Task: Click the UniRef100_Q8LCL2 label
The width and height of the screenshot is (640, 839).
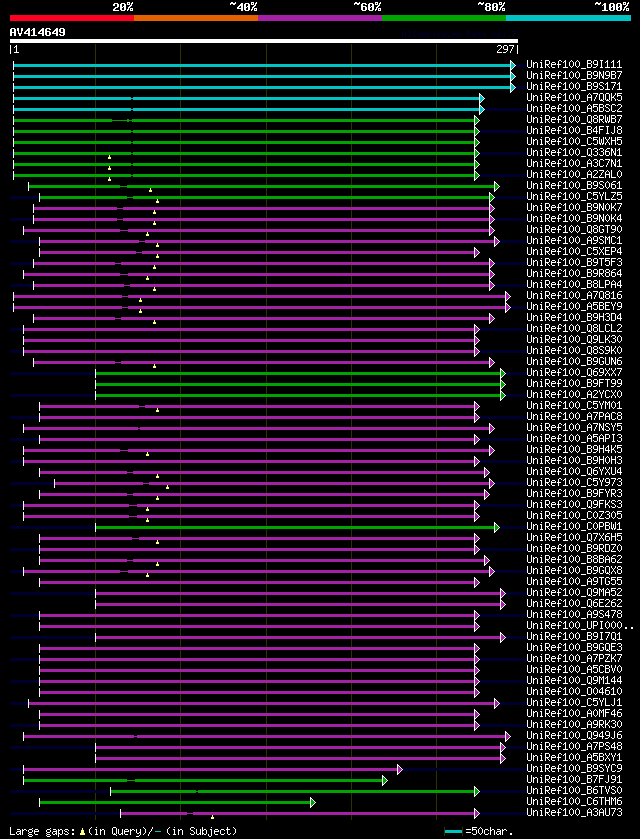Action: point(574,329)
